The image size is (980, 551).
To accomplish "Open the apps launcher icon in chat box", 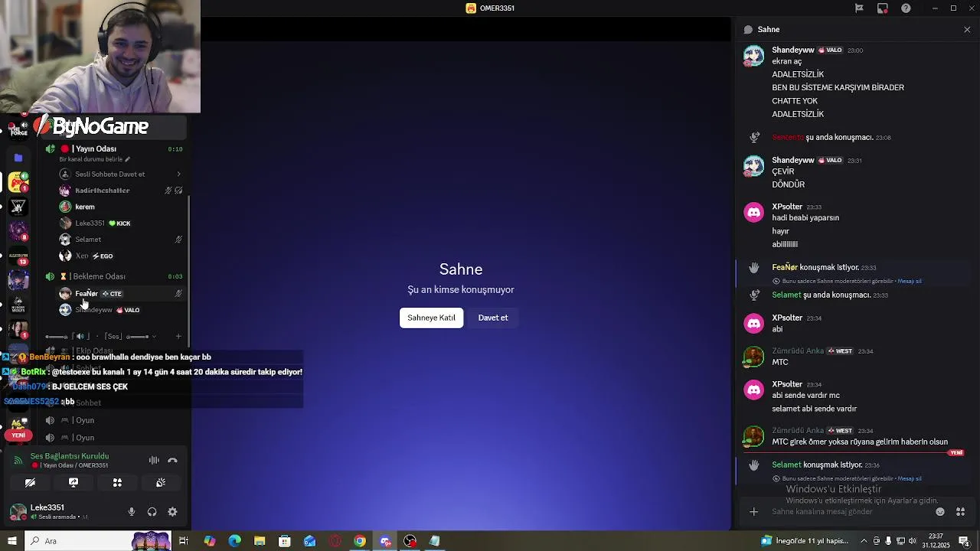I will [x=960, y=512].
